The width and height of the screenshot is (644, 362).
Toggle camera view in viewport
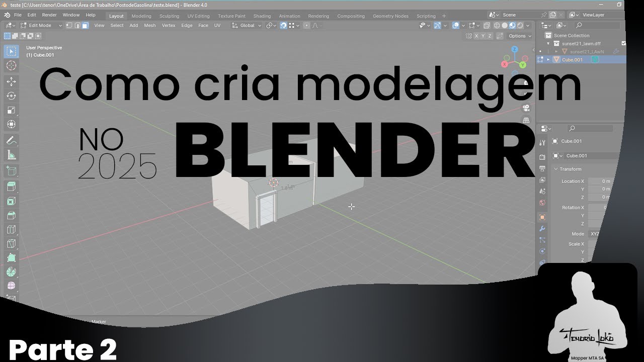(526, 108)
